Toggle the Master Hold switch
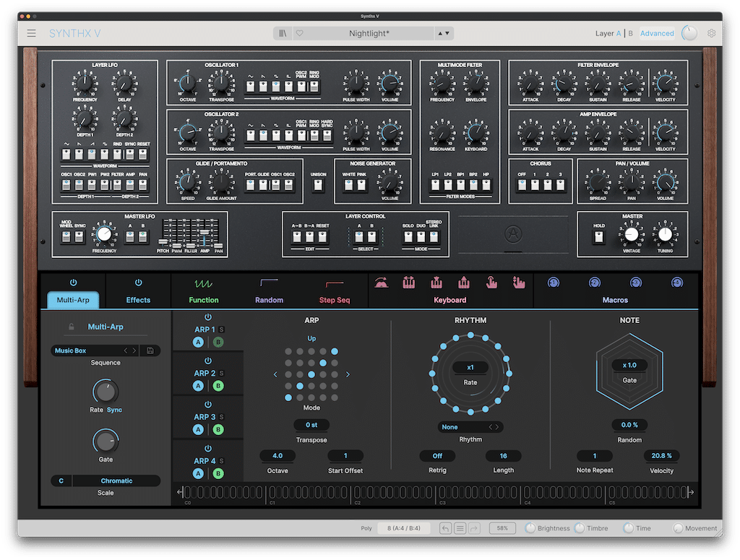Viewport: 740px width, 560px height. 599,236
